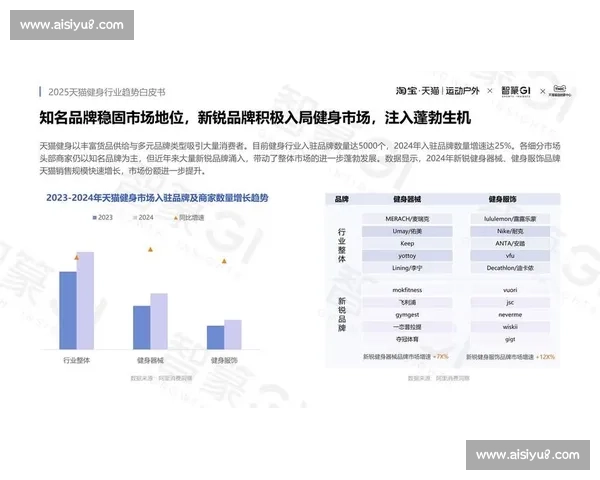The image size is (600, 480).
Task: Select the 2023 bar for 行业整体
Action: [68, 310]
